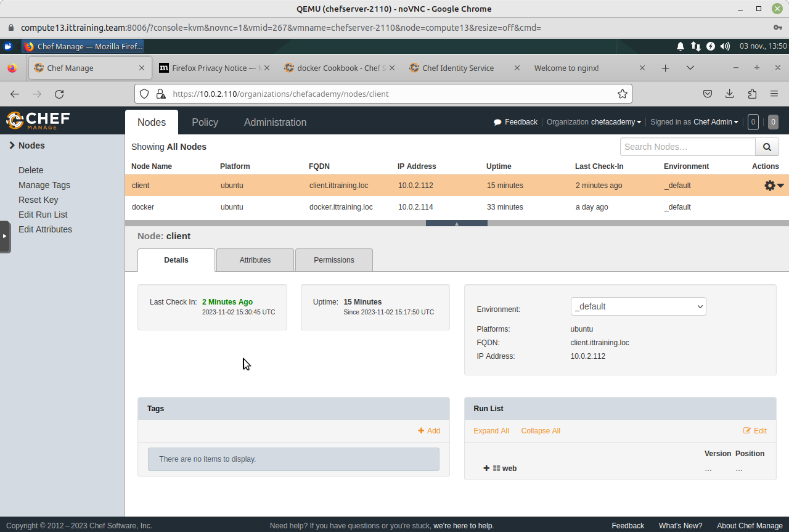Click Edit in Run List panel
The width and height of the screenshot is (789, 532).
[755, 431]
